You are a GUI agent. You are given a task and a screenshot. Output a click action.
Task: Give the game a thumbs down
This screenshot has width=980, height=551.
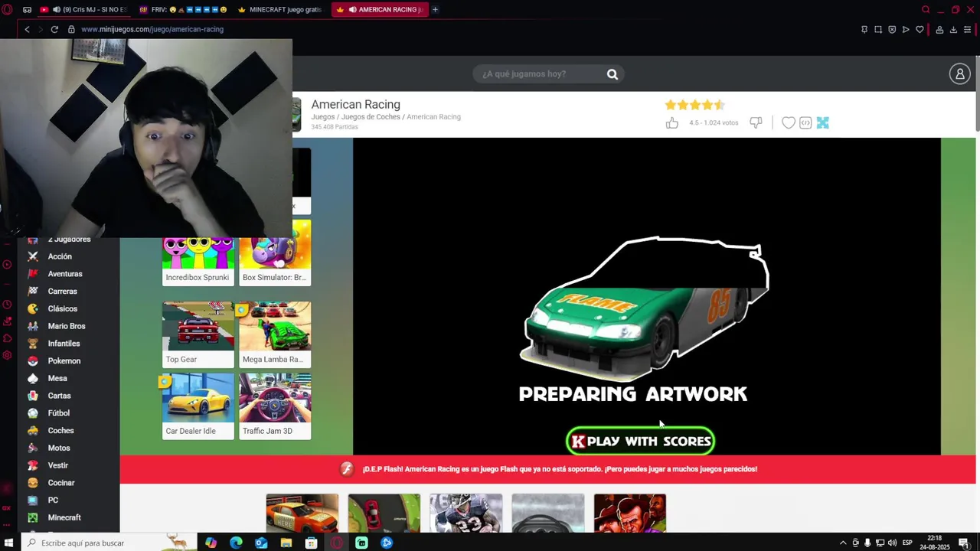(756, 122)
